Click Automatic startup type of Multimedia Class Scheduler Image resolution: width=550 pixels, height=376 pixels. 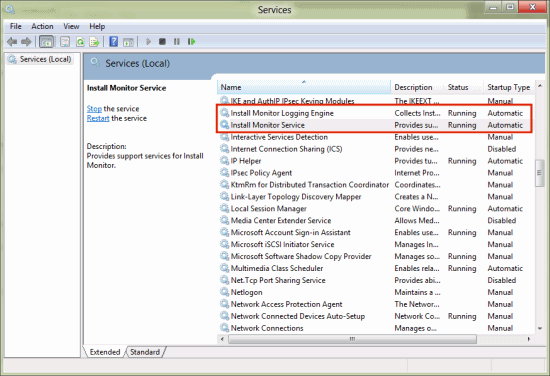pyautogui.click(x=505, y=268)
